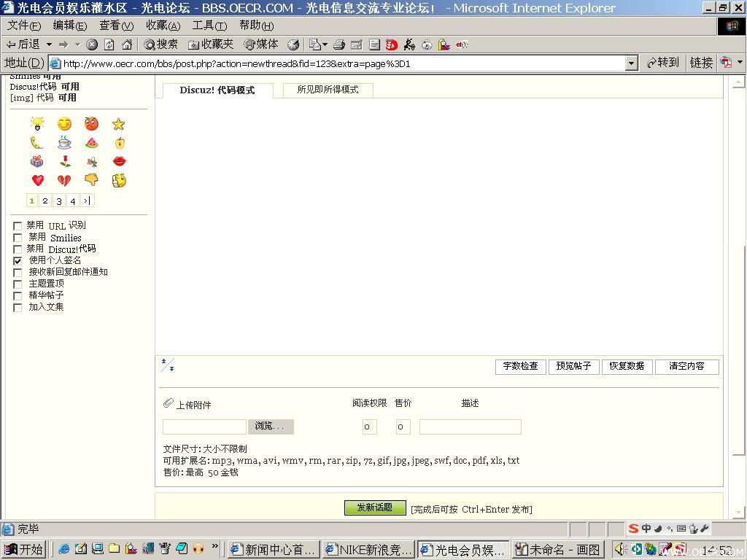
Task: Insert the gift box smiley
Action: pos(36,161)
